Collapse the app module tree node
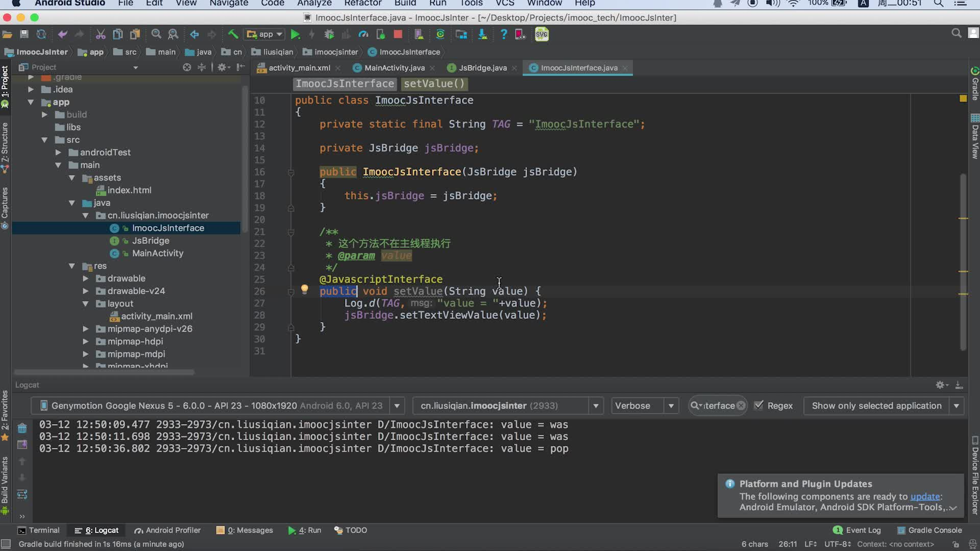 [31, 102]
